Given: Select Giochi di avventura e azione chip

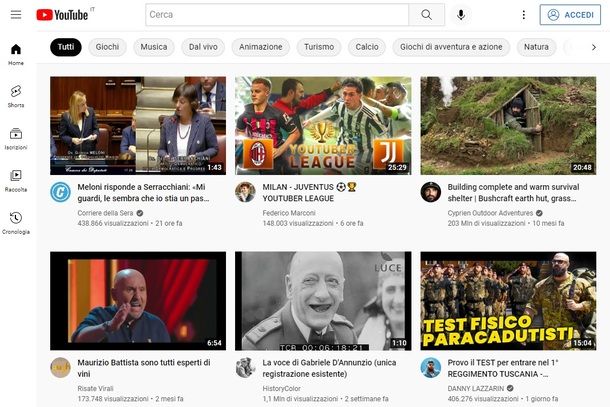Looking at the screenshot, I should (451, 47).
